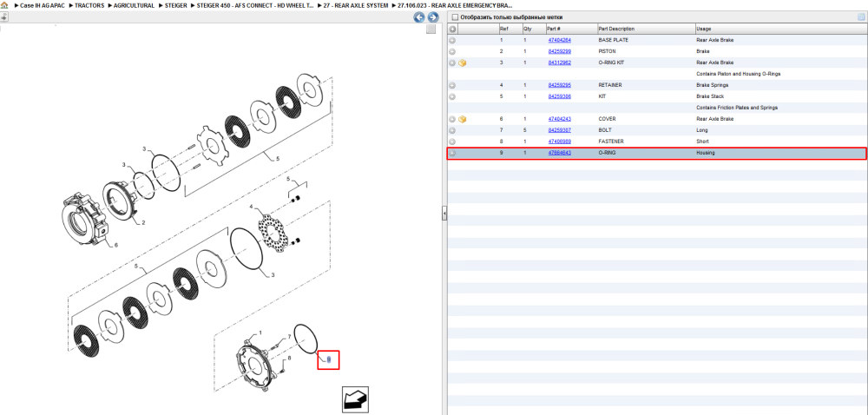
Task: Open STEIGER 450 - AFS CONNECT breadcrumb
Action: (256, 5)
